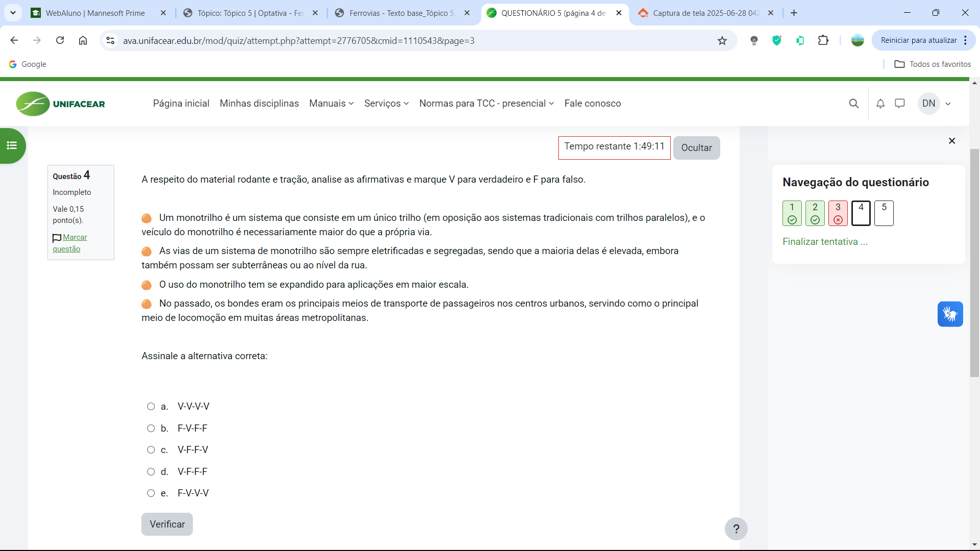
Task: Click the scrollbar down arrow
Action: [x=974, y=545]
